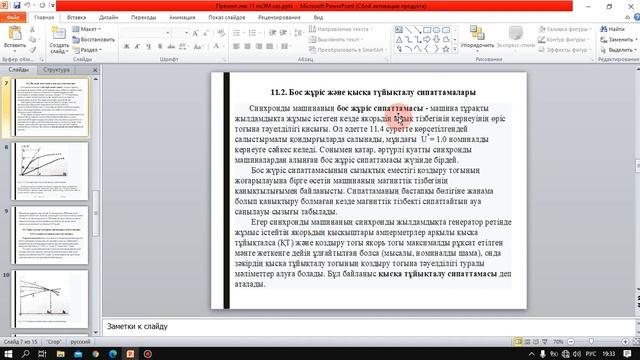The height and width of the screenshot is (360, 640).
Task: Align text right in paragraph group
Action: coord(259,47)
